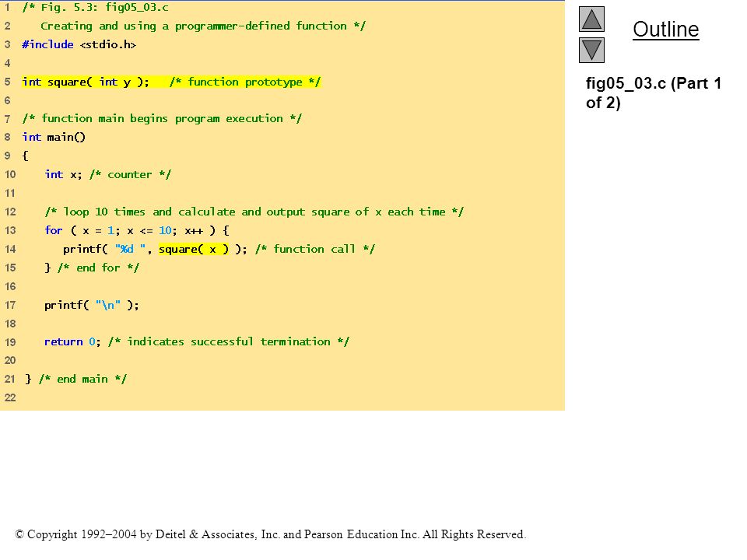Click the '/* function call */' comment
The width and height of the screenshot is (747, 560).
tap(315, 249)
